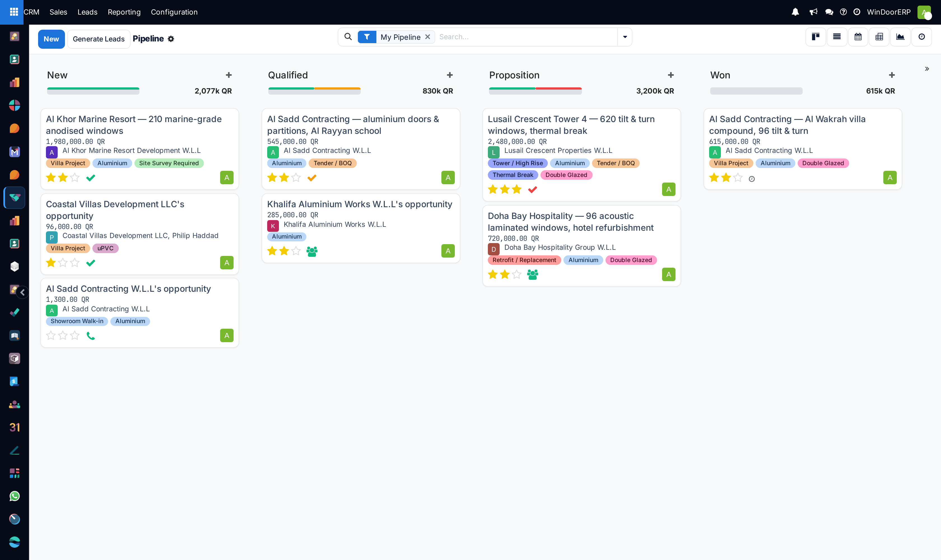The width and height of the screenshot is (941, 560).
Task: Open activity checkmark on Al Khor Marine card
Action: [x=90, y=178]
